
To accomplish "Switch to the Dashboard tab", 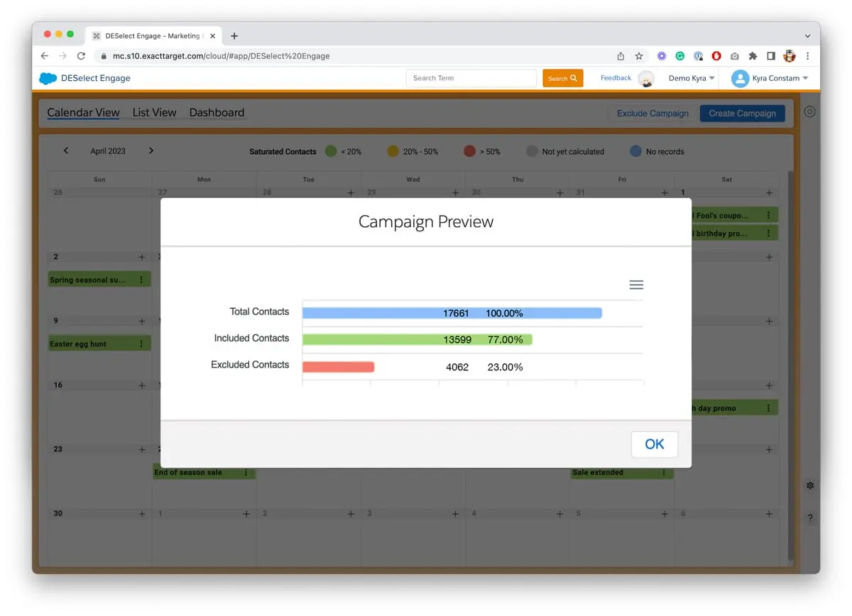I will click(217, 112).
